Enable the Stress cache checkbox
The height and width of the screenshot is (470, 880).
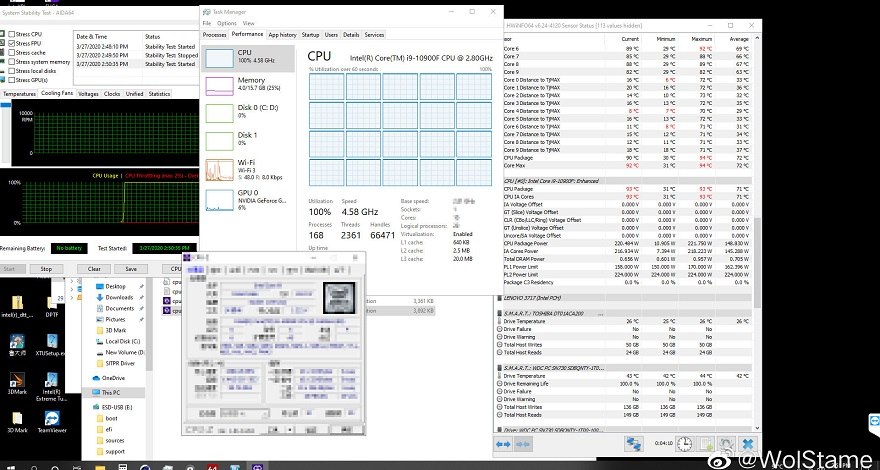point(12,53)
